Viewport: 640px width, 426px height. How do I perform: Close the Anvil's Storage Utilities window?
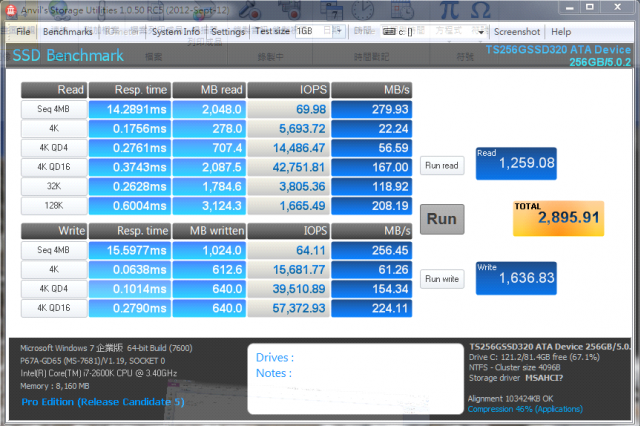tap(618, 7)
